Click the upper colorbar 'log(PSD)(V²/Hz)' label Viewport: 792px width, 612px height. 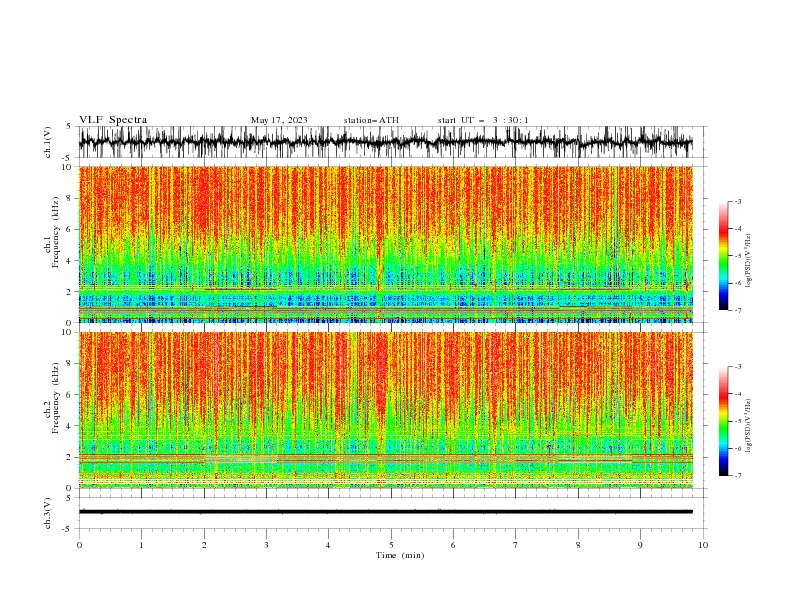[x=748, y=261]
